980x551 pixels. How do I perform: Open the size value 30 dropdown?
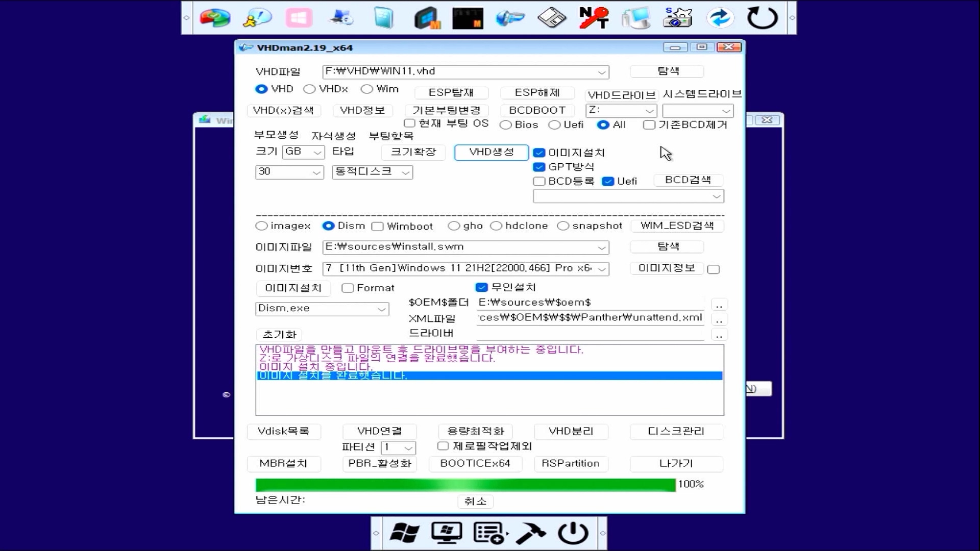[x=316, y=172]
